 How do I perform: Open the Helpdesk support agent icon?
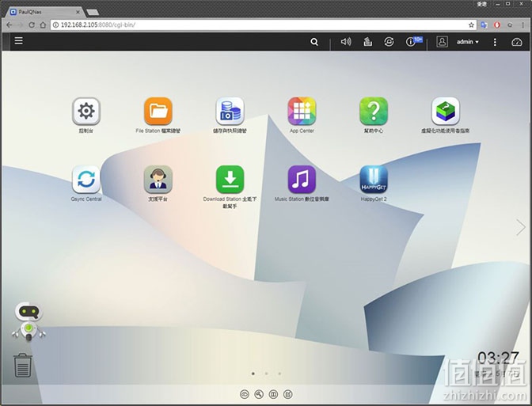[158, 180]
